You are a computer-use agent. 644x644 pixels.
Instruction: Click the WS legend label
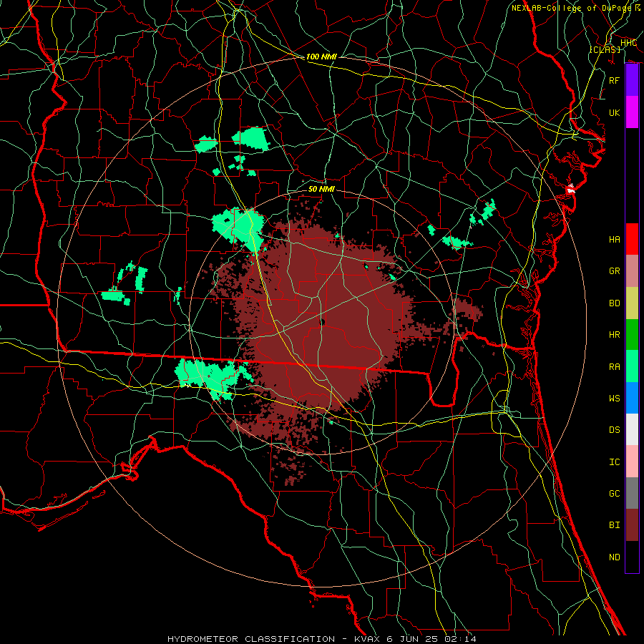coord(614,398)
